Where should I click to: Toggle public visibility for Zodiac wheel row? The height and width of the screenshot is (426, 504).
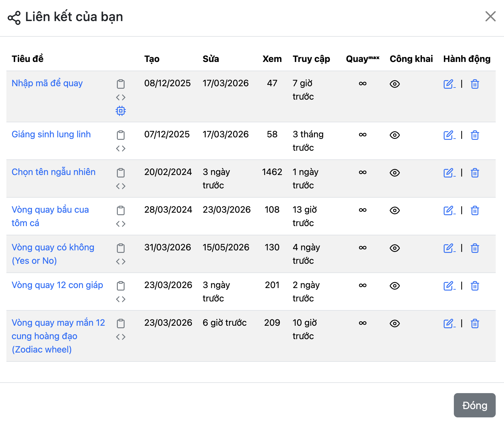395,323
